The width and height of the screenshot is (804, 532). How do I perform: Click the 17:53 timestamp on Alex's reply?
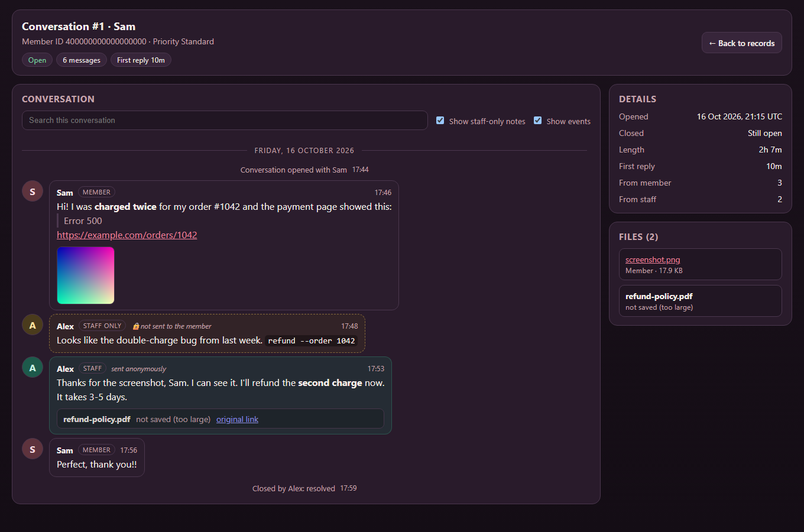tap(376, 368)
